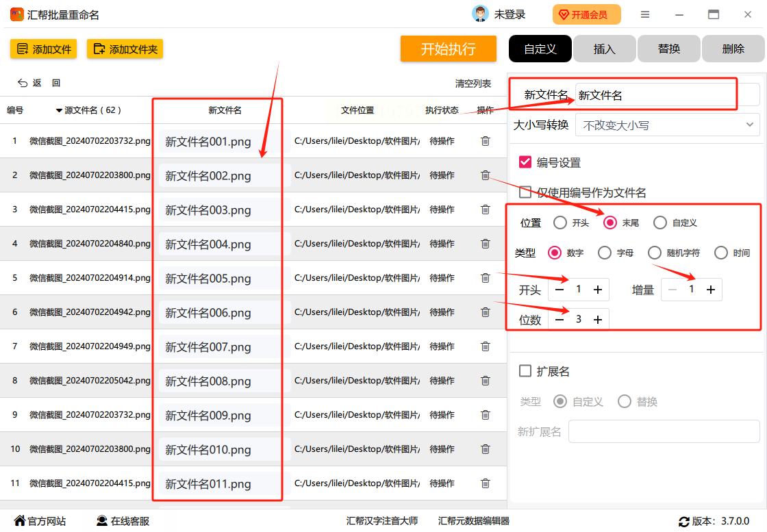Open 官方网站 link
767x532 pixels.
pos(40,521)
